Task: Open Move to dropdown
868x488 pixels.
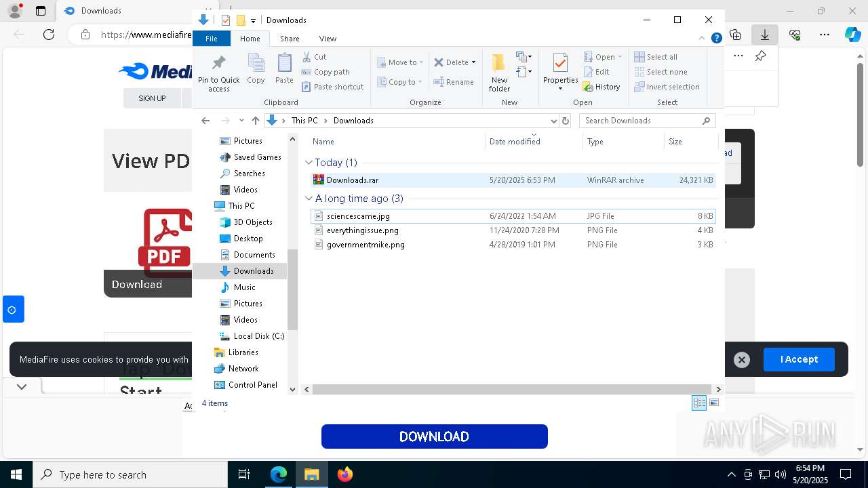Action: 400,62
